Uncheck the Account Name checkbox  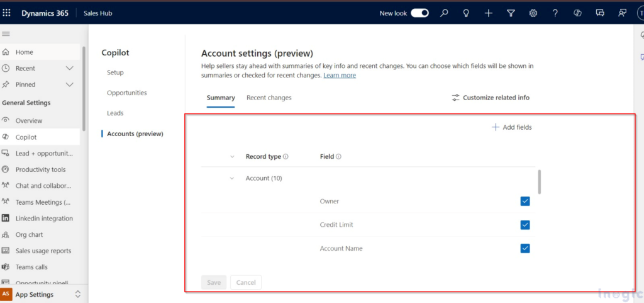525,248
